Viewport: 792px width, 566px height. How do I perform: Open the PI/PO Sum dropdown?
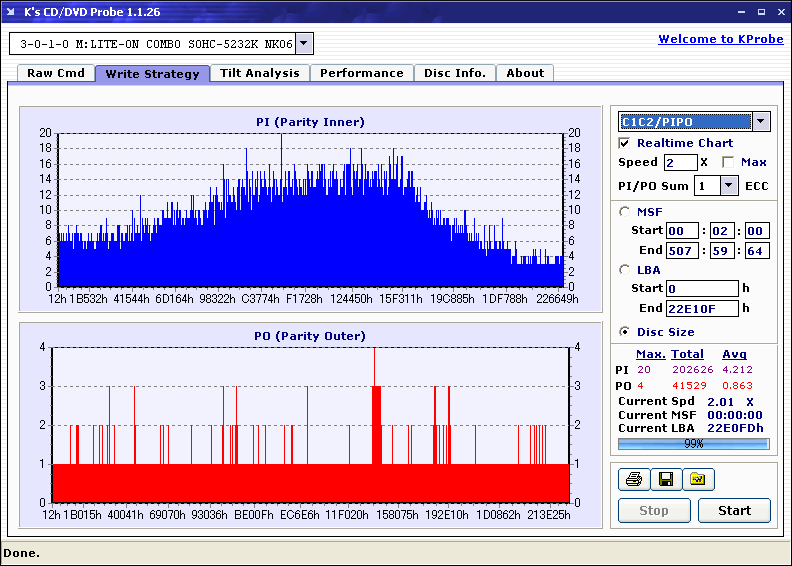728,186
